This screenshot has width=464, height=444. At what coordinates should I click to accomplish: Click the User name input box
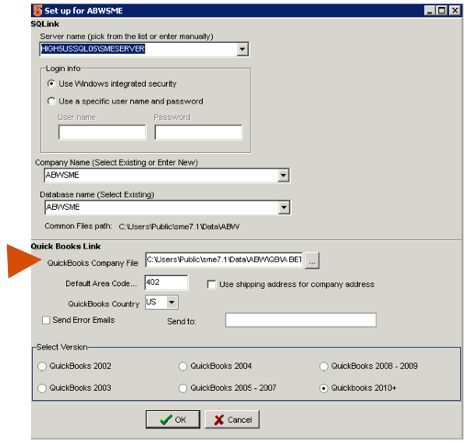pyautogui.click(x=102, y=132)
